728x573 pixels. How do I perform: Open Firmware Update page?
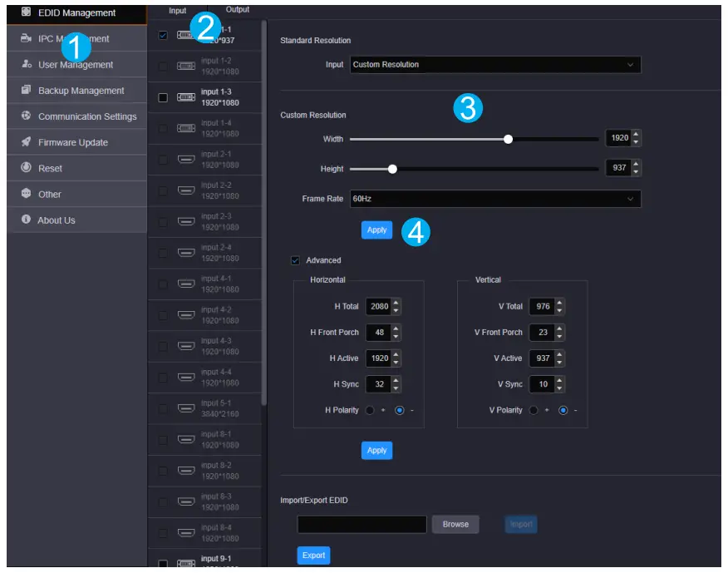click(x=76, y=143)
